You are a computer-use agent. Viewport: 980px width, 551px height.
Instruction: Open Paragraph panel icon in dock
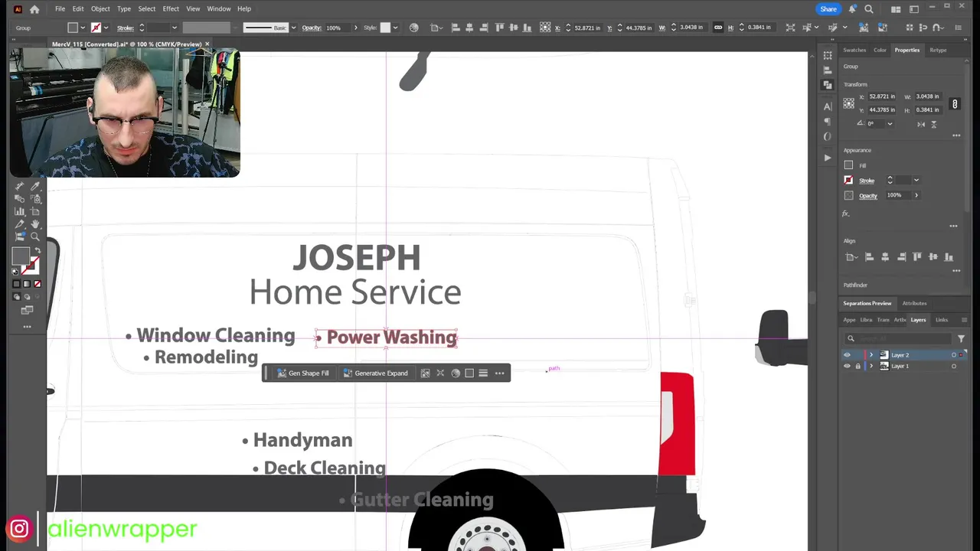828,122
